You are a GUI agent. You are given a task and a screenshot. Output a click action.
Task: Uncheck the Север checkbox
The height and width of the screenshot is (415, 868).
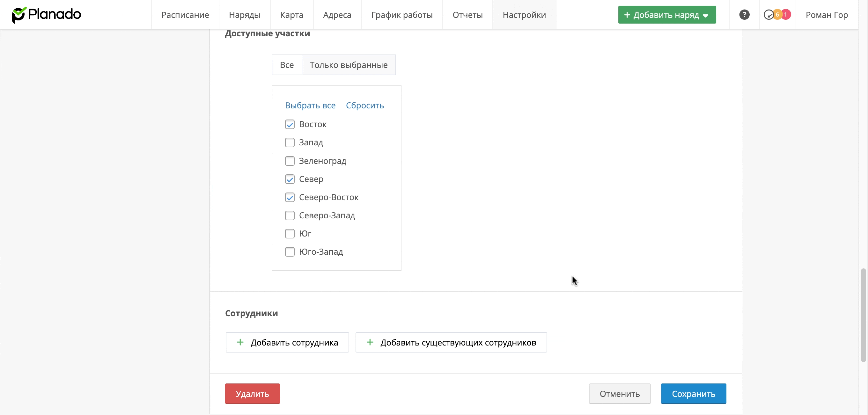pos(290,179)
